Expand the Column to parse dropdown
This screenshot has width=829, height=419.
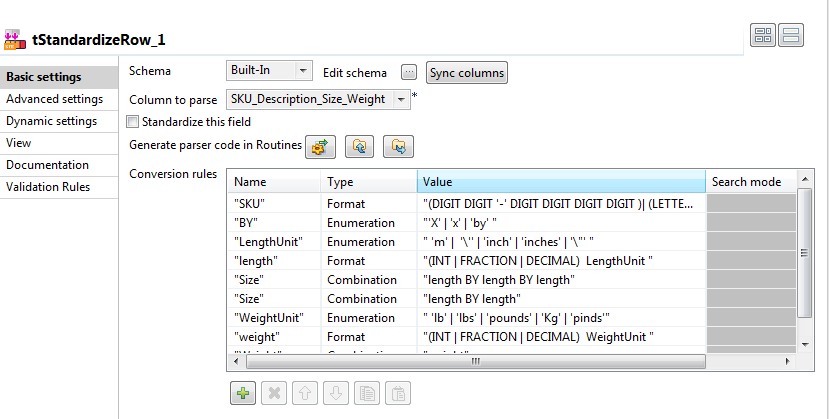[401, 100]
